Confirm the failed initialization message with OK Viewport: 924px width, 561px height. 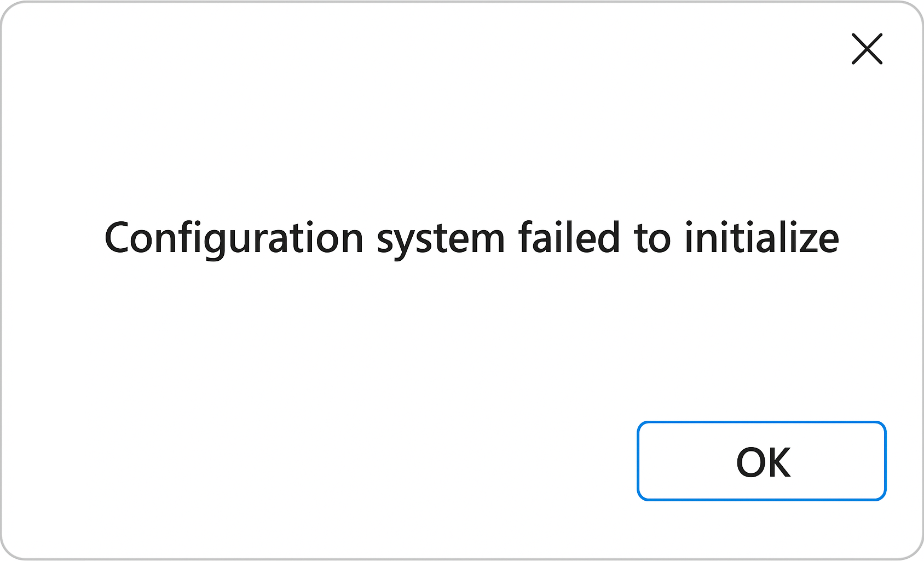(761, 461)
